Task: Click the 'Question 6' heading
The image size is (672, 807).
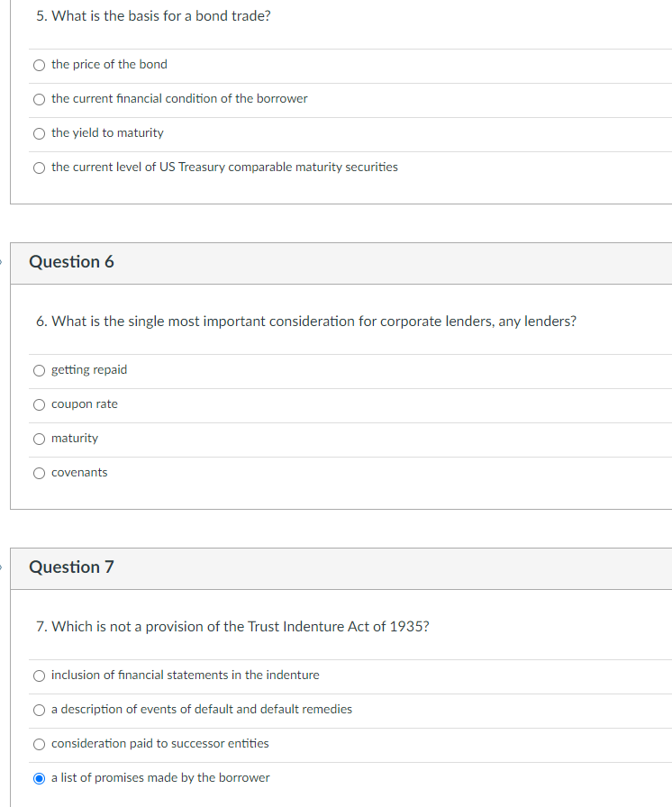Action: (x=71, y=262)
